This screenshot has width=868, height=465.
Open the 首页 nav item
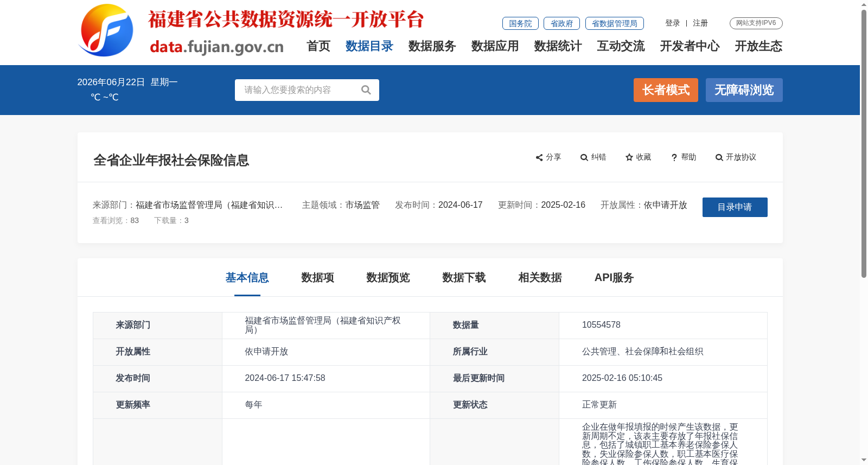click(x=318, y=46)
